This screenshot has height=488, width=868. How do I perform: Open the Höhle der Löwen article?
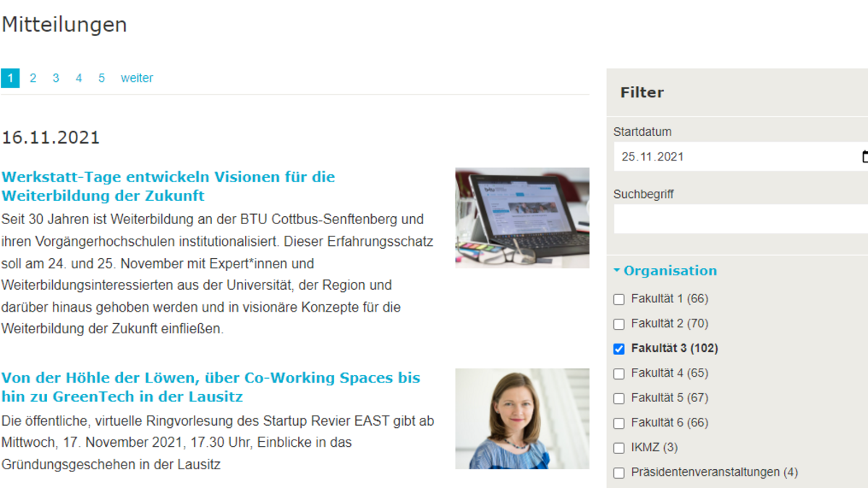pyautogui.click(x=210, y=387)
